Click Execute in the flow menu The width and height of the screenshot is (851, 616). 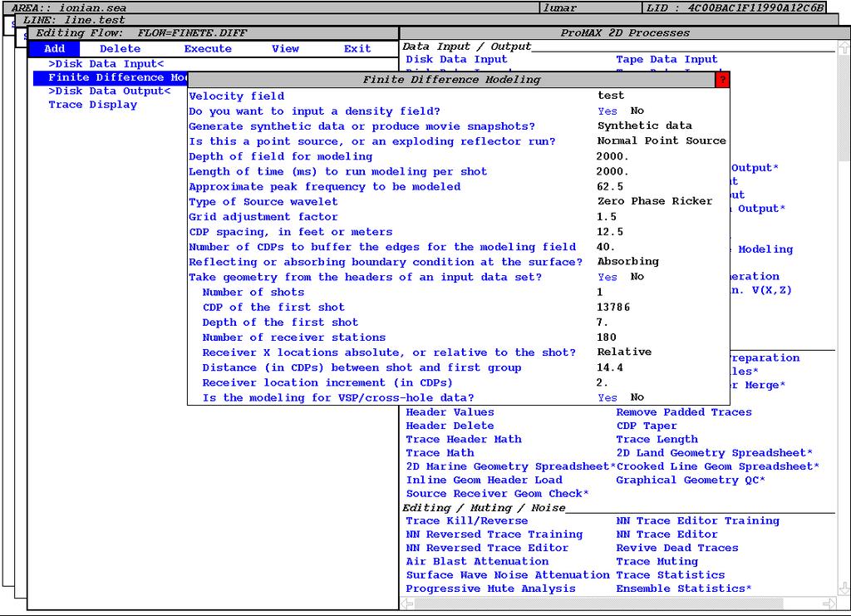click(x=208, y=49)
